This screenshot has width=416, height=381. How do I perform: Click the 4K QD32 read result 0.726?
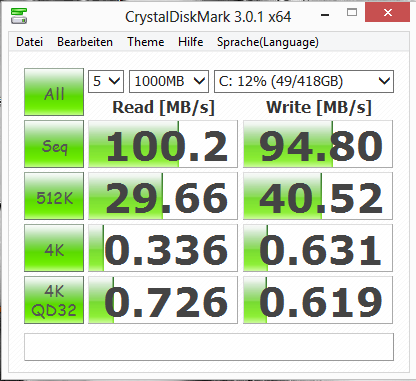click(163, 300)
